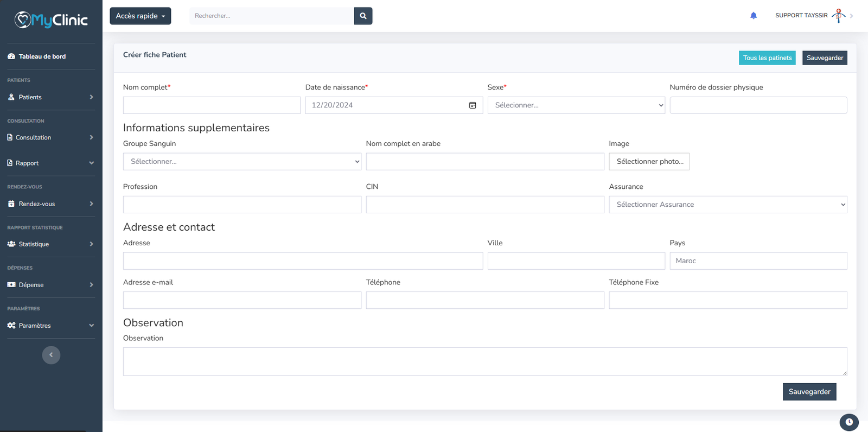Click the clock icon at bottom right
Viewport: 868px width, 432px height.
pos(849,422)
